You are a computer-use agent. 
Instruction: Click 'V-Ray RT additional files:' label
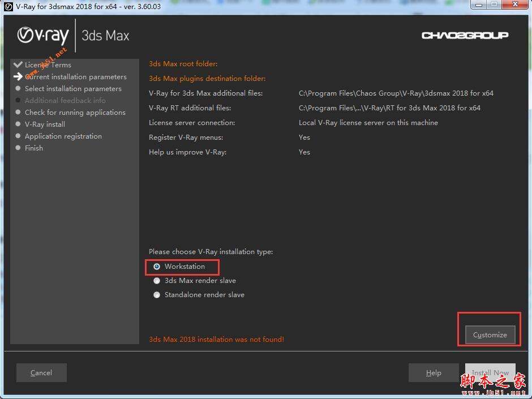coord(190,108)
